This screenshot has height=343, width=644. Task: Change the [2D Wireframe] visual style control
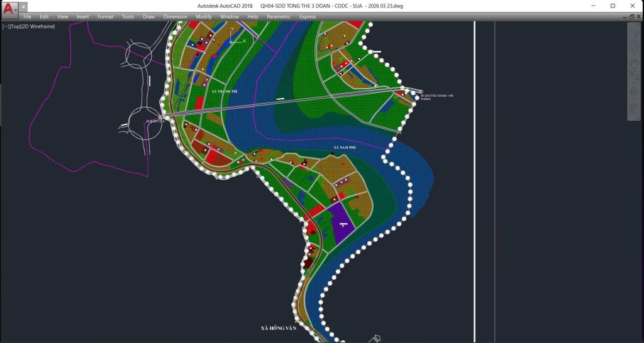[x=38, y=26]
